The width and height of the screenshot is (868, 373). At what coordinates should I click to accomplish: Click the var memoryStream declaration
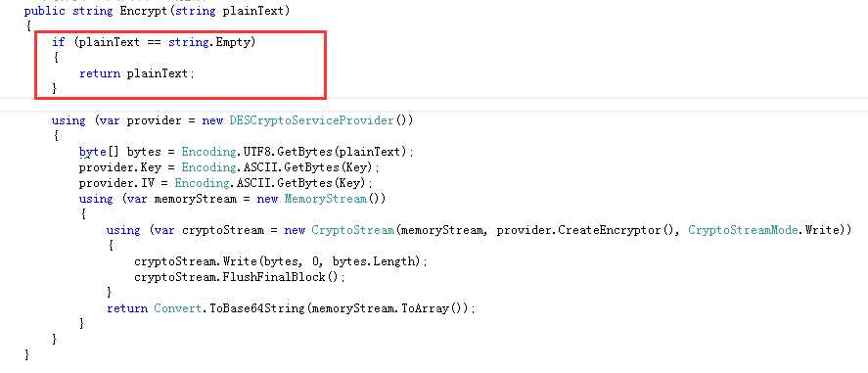pyautogui.click(x=181, y=198)
